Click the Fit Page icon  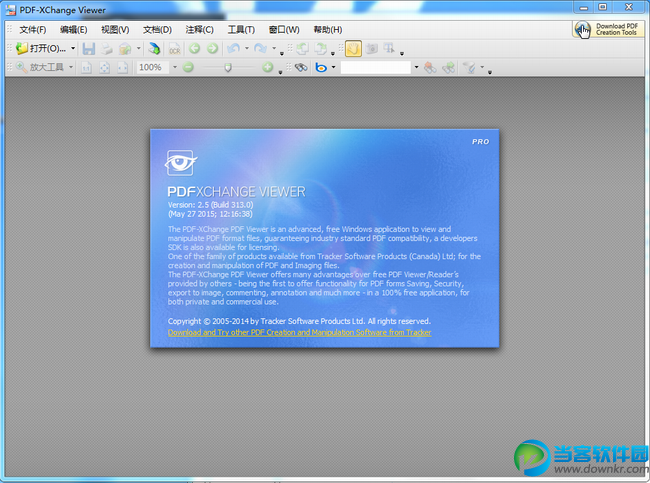click(104, 68)
